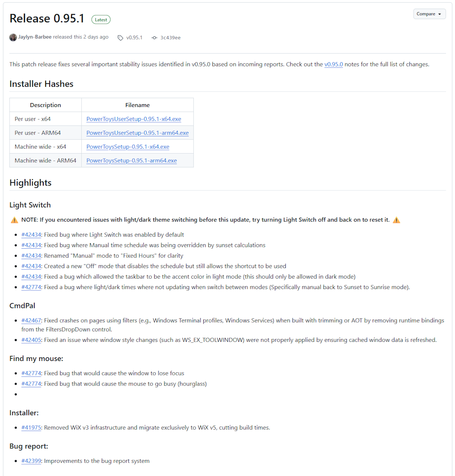
Task: Click the tag icon beside v0.95.1
Action: 121,38
